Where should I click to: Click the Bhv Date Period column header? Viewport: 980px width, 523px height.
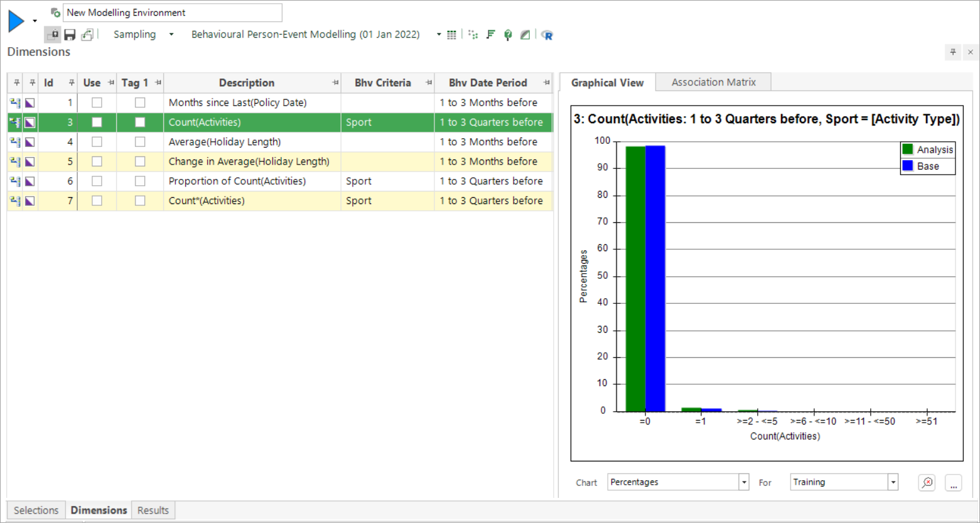[488, 83]
